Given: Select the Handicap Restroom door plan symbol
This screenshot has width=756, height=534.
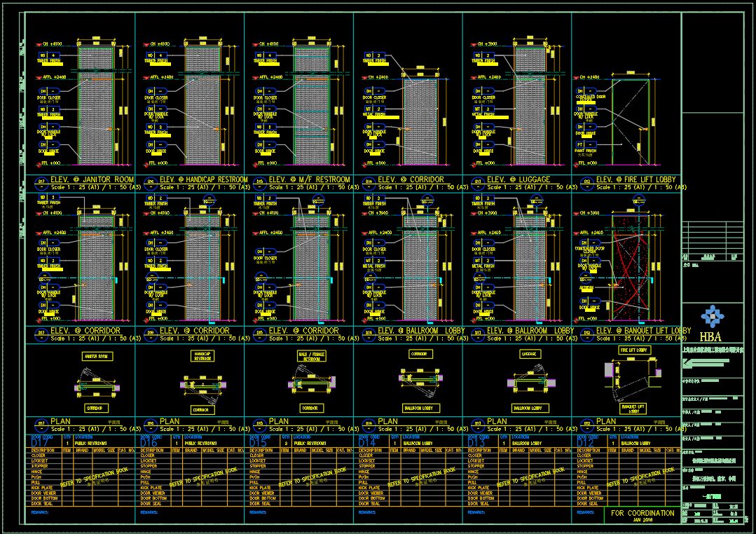Looking at the screenshot, I should (202, 385).
